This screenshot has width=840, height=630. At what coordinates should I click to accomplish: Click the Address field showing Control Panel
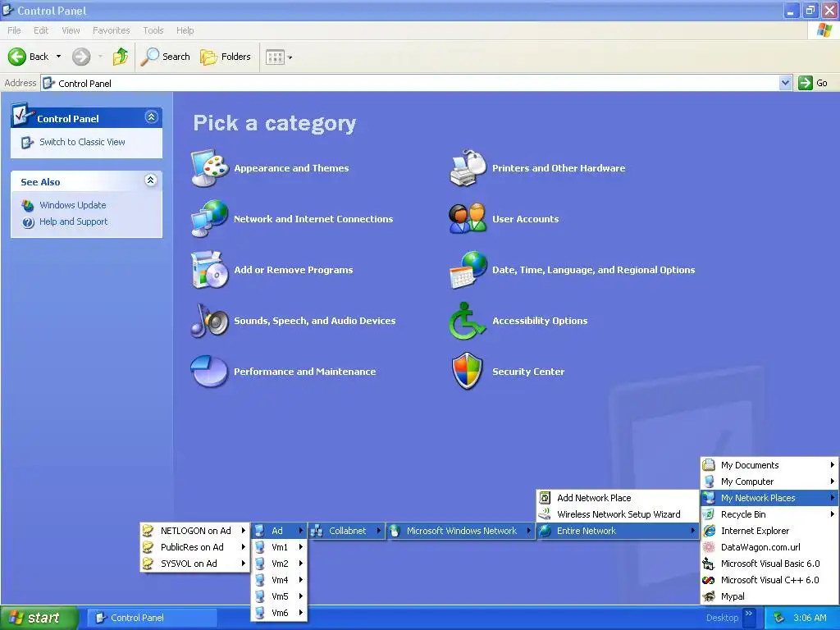click(x=410, y=83)
